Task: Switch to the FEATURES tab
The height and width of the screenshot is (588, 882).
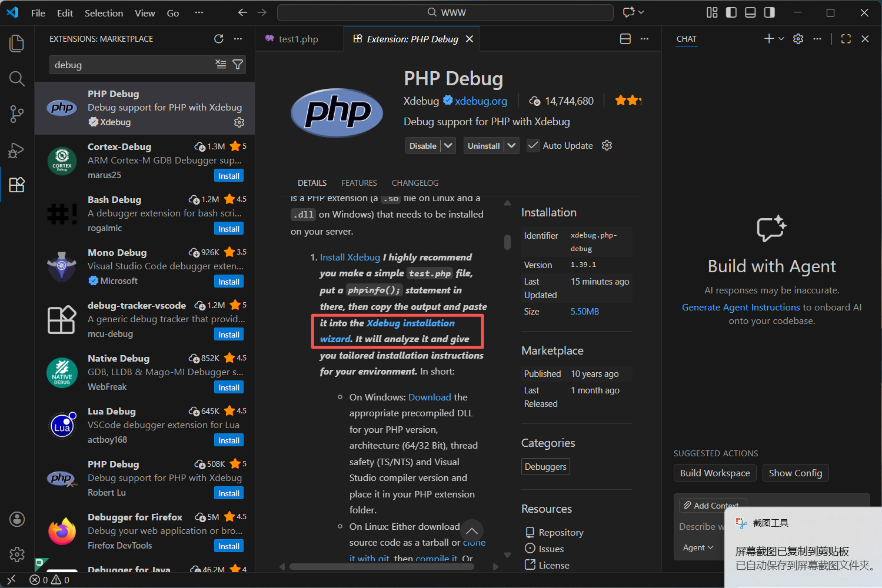Action: click(359, 183)
